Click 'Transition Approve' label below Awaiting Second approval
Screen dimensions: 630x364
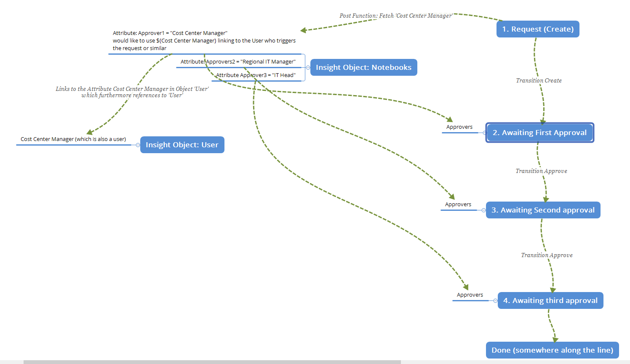(547, 255)
